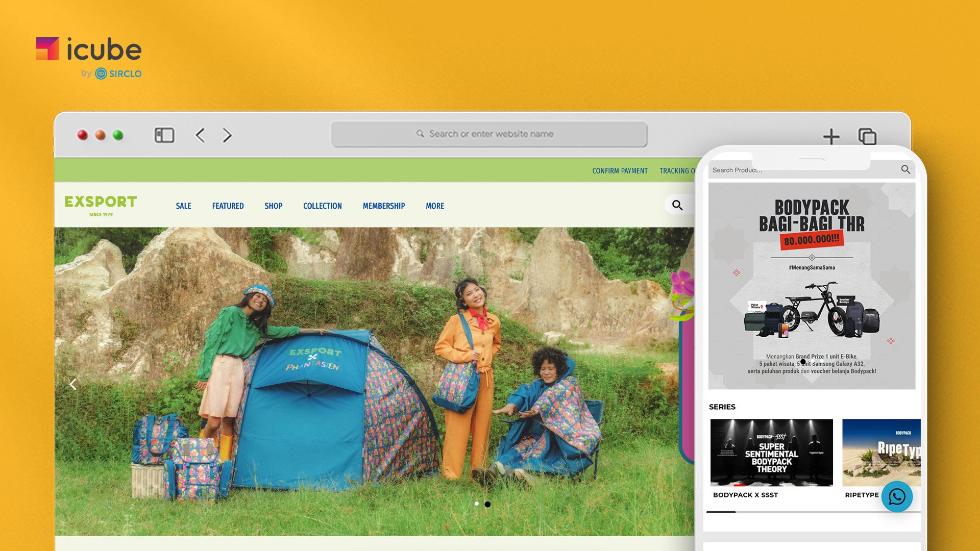
Task: Click the camping tent hero banner
Action: click(x=374, y=381)
